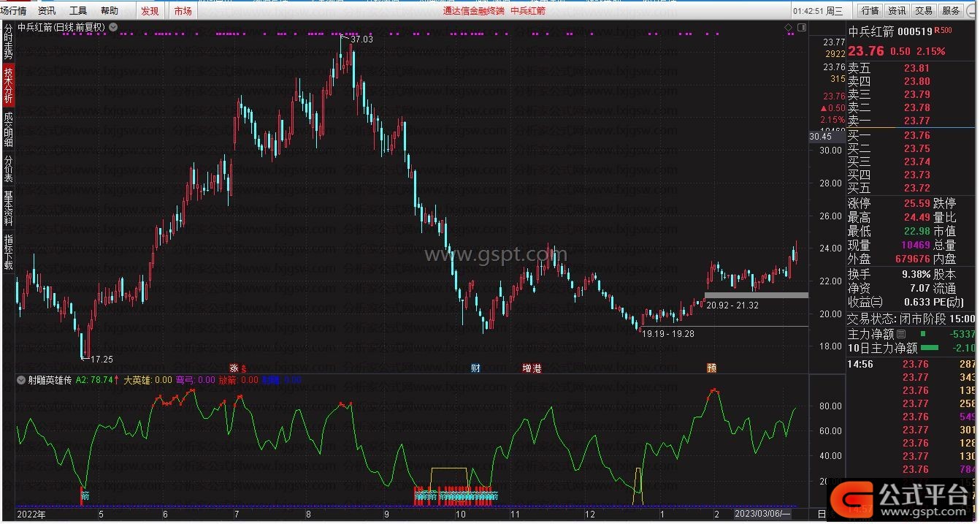This screenshot has width=980, height=524.
Task: Select the 指标下载 sidebar tab
Action: tap(8, 252)
